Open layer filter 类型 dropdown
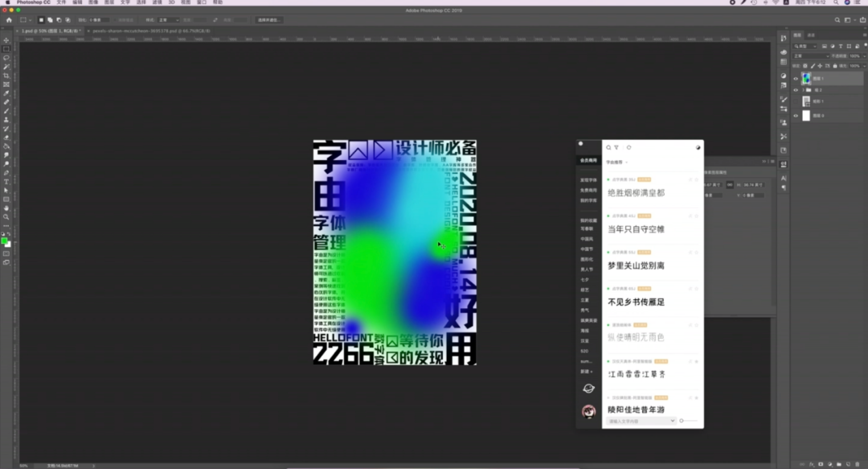Image resolution: width=868 pixels, height=469 pixels. point(805,47)
